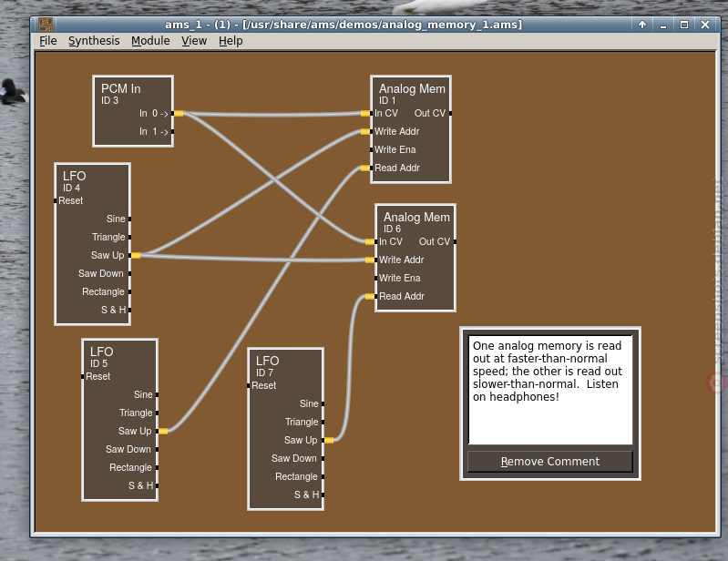Screen dimensions: 728x561
Task: Minimize the ams window
Action: pos(663,25)
